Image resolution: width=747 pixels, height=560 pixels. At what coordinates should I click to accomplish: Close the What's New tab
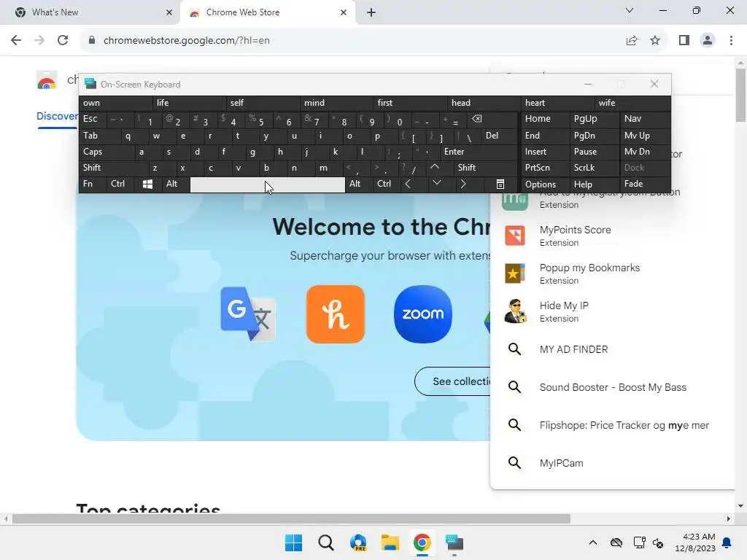tap(169, 12)
